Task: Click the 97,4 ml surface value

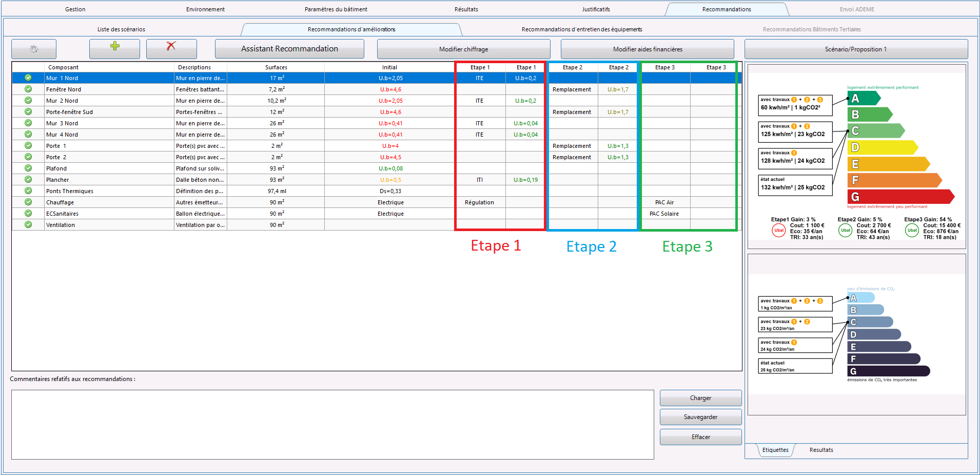Action: tap(277, 191)
